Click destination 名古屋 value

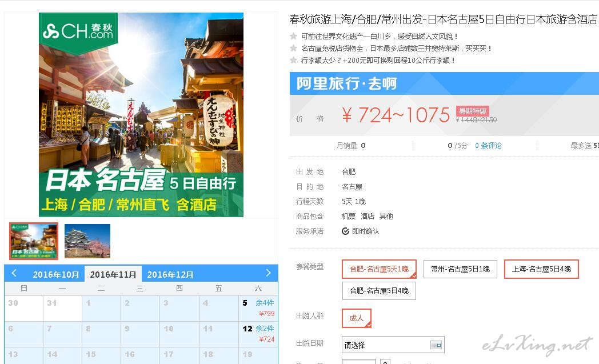click(352, 187)
